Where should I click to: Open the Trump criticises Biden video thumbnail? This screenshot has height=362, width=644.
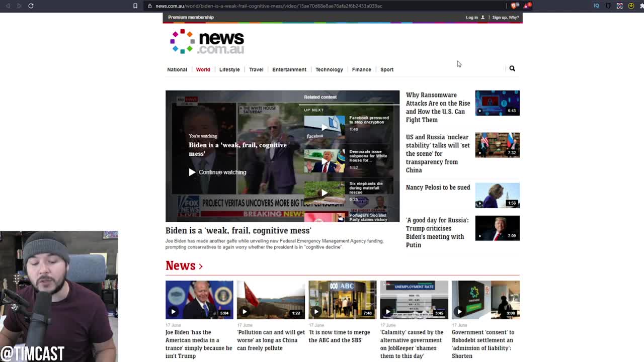[498, 228]
